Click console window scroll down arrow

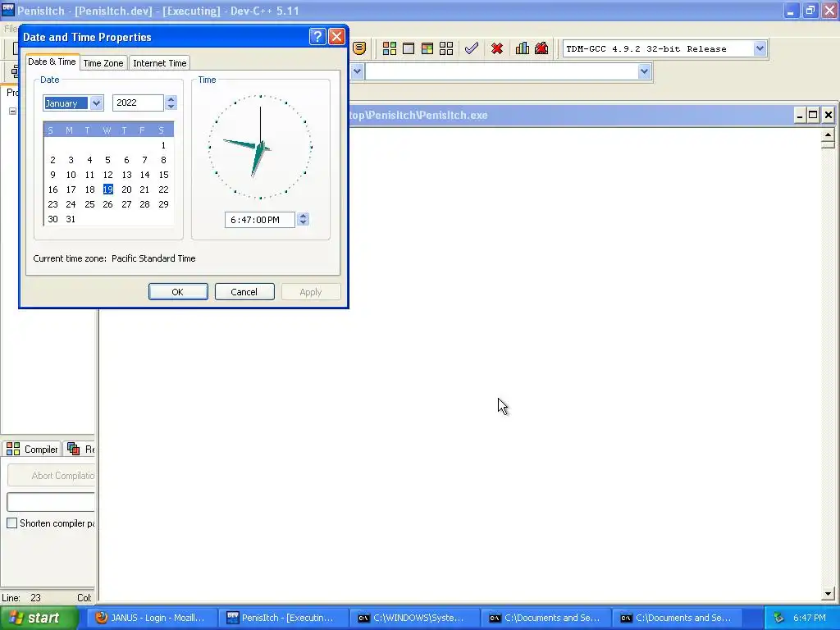(829, 594)
